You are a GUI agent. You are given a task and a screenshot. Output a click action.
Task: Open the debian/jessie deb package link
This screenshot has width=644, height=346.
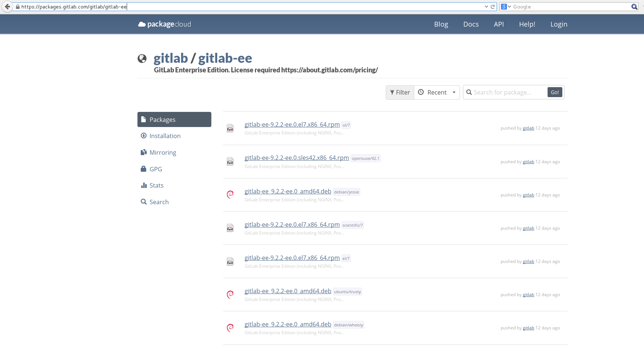(x=288, y=191)
